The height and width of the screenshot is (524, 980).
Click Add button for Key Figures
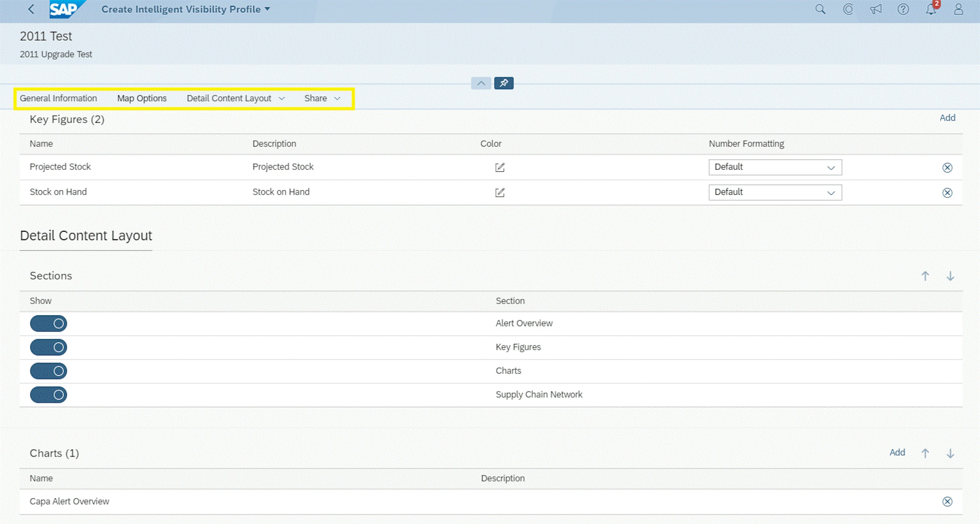click(x=947, y=117)
